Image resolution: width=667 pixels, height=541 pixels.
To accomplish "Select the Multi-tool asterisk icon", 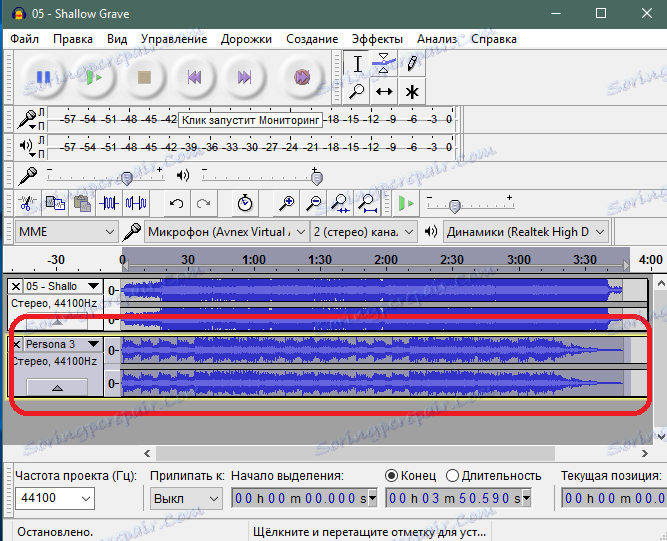I will (411, 91).
